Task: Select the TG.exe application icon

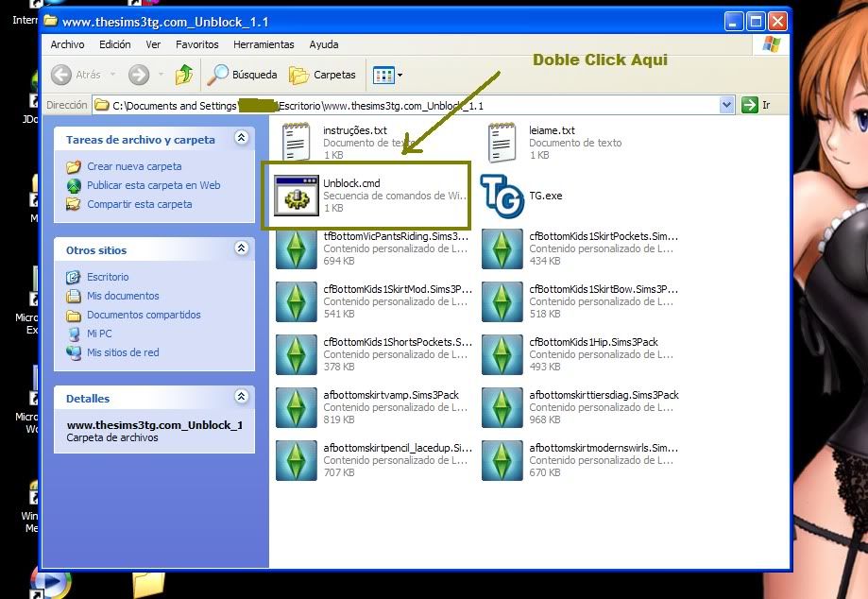Action: (502, 196)
